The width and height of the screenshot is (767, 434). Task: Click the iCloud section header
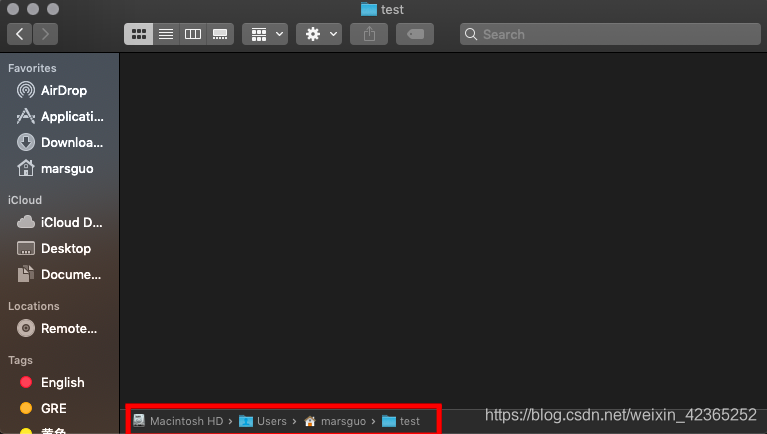[25, 200]
